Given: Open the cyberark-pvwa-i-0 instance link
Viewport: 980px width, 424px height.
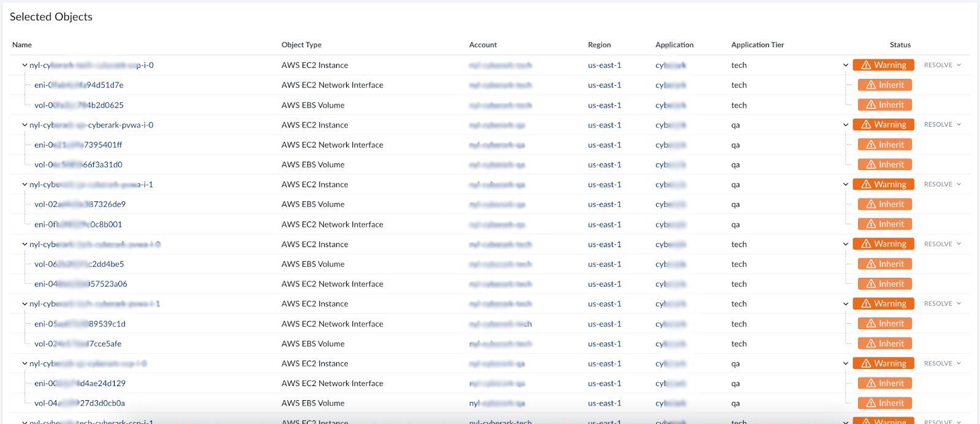Looking at the screenshot, I should (91, 125).
